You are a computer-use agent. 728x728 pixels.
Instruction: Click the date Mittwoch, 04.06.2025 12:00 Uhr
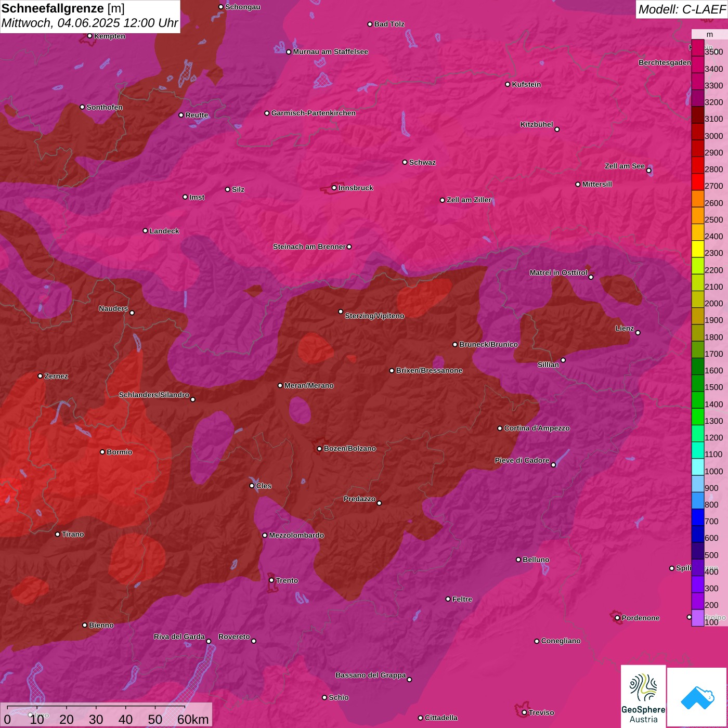pyautogui.click(x=89, y=23)
